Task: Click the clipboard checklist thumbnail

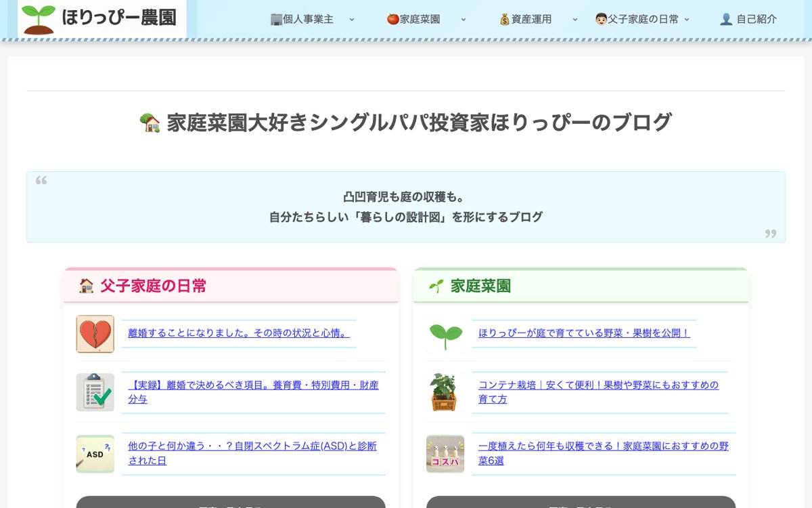Action: [95, 392]
